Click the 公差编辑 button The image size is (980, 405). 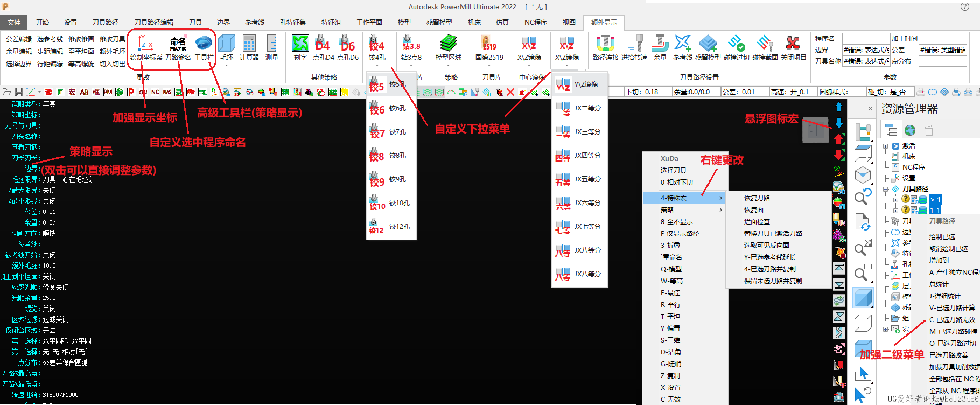[19, 39]
